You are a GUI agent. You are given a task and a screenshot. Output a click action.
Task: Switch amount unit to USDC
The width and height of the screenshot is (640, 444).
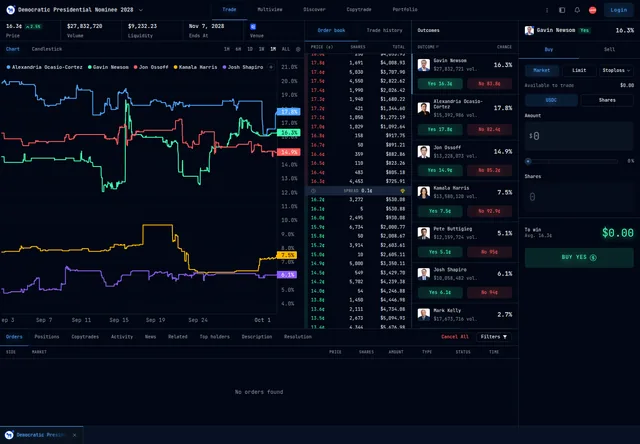(551, 100)
